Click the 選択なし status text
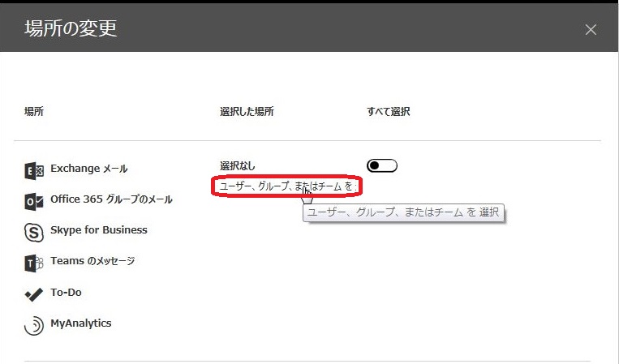The width and height of the screenshot is (619, 364). tap(238, 165)
